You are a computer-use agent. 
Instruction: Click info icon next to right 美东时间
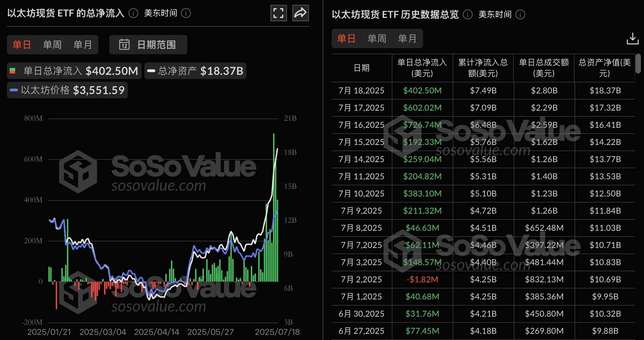pos(520,14)
